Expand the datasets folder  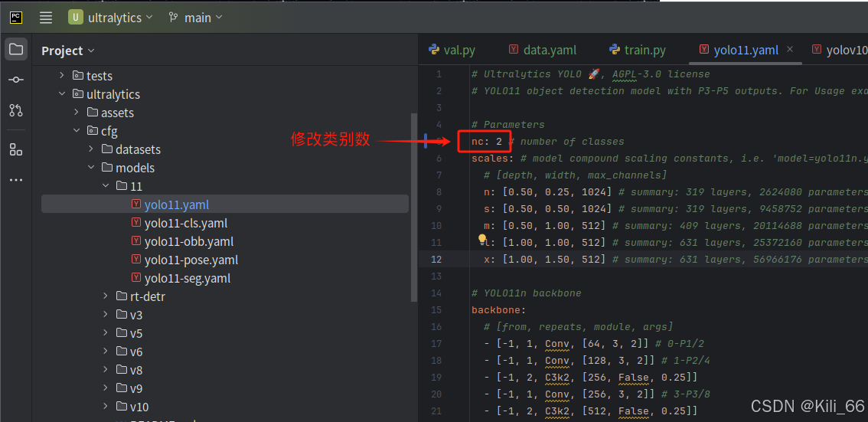[91, 149]
